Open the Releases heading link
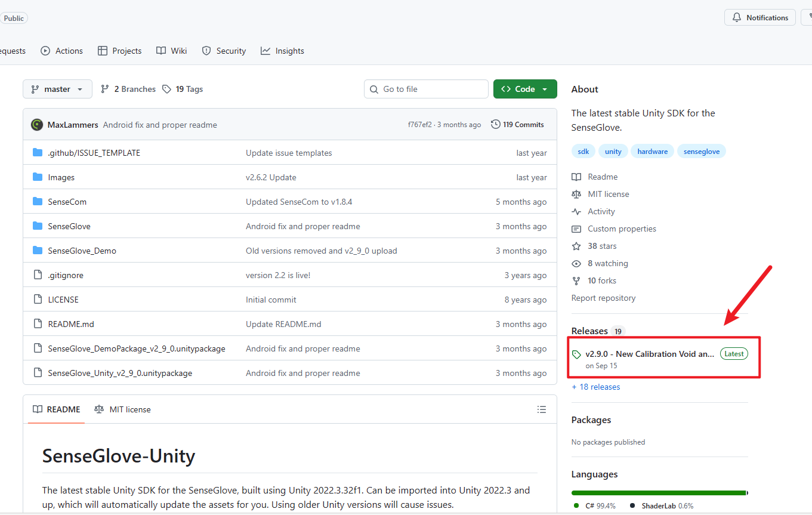The image size is (812, 515). (598, 331)
